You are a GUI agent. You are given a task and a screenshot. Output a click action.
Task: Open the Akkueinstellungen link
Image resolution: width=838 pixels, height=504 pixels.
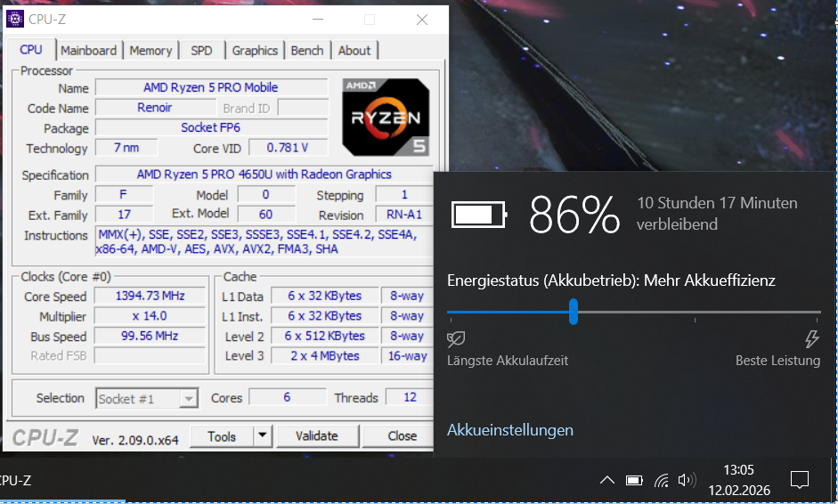(510, 430)
